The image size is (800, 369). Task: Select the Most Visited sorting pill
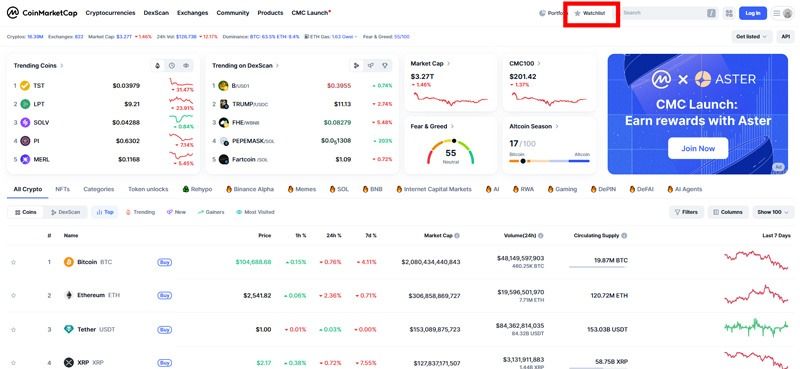coord(255,212)
